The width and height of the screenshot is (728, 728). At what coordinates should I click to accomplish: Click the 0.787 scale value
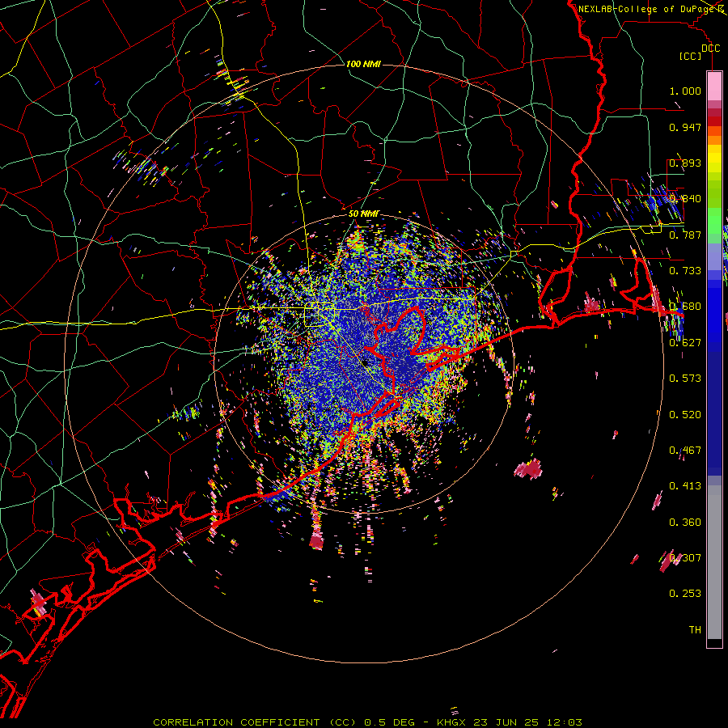[x=685, y=235]
